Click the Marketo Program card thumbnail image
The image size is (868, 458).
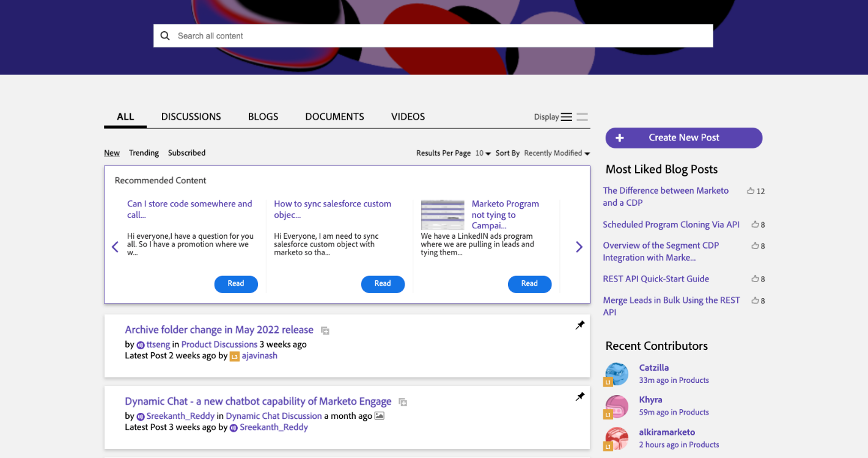point(443,214)
